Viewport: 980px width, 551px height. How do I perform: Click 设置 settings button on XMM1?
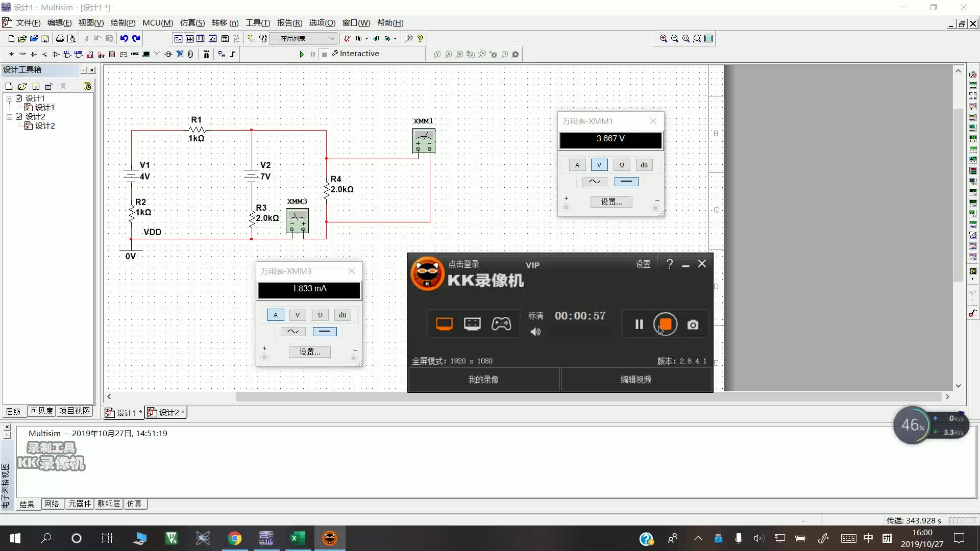610,201
